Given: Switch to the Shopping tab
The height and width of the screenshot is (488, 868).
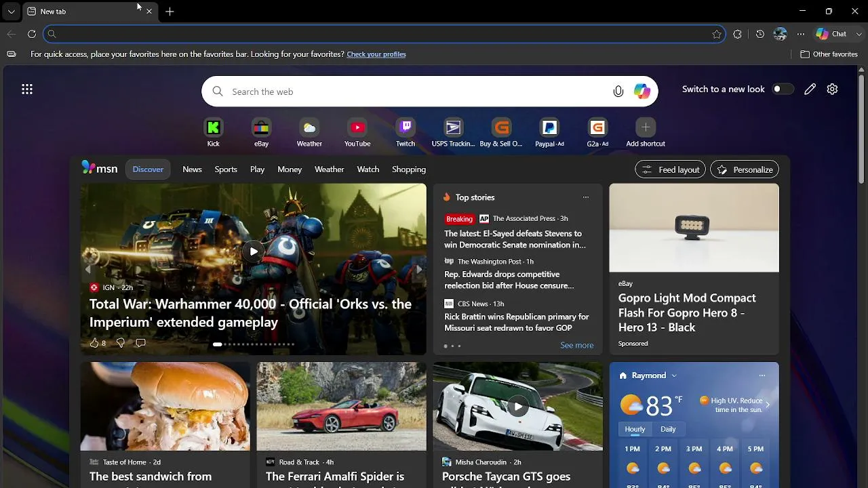Looking at the screenshot, I should point(409,169).
